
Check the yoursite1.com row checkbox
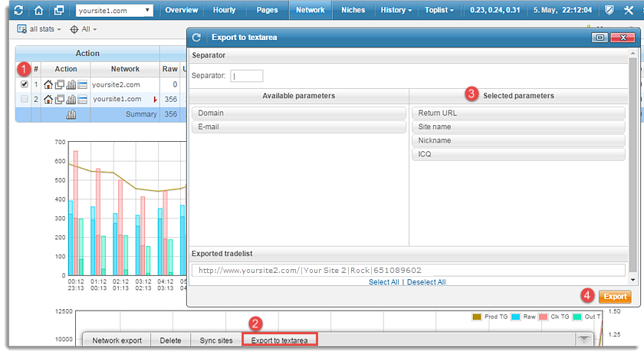pos(25,100)
